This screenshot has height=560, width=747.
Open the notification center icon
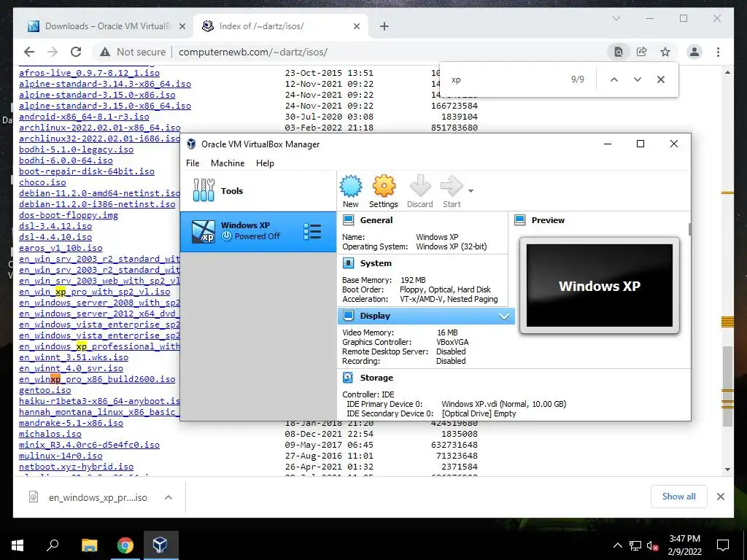pos(723,545)
